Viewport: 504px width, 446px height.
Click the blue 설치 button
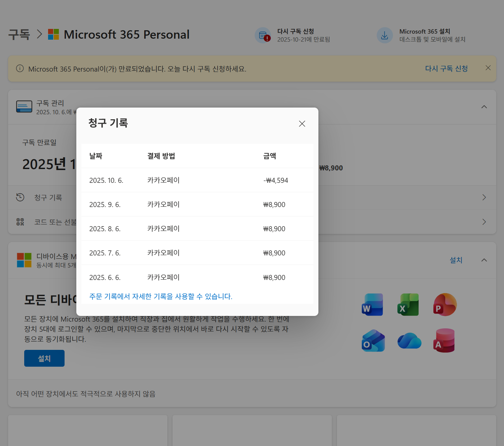point(44,358)
